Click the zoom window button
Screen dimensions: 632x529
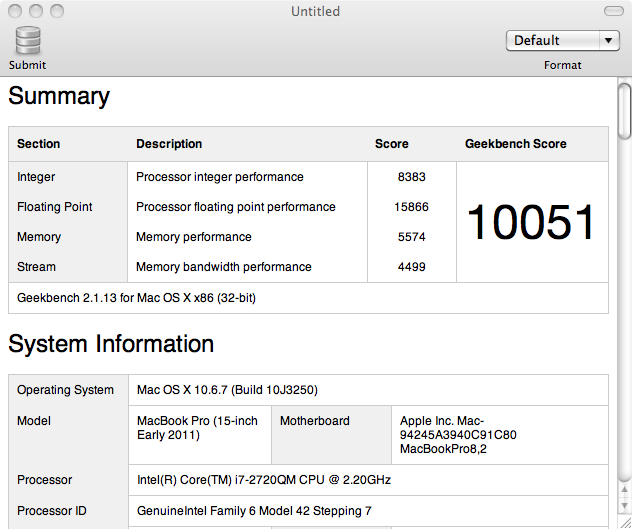pyautogui.click(x=57, y=11)
